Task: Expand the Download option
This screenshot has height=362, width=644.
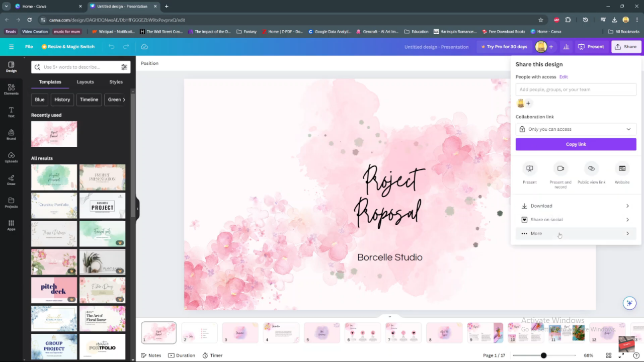Action: point(576,206)
